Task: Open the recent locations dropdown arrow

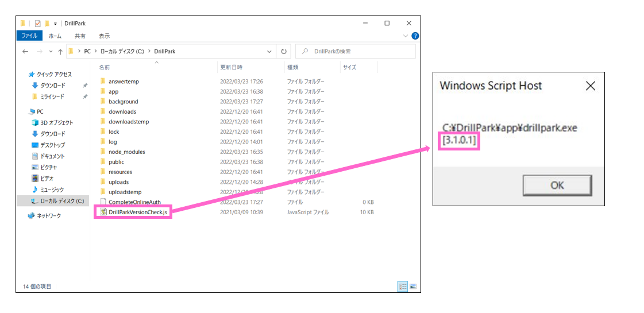Action: pos(51,51)
